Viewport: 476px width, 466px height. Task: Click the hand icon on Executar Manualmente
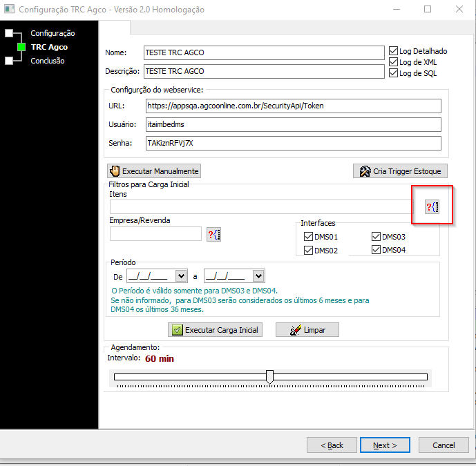click(115, 171)
